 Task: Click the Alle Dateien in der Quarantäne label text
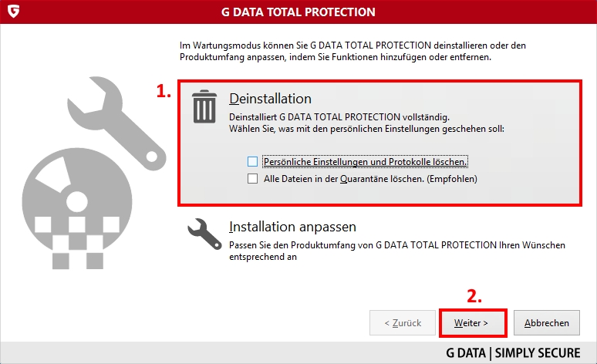point(370,179)
